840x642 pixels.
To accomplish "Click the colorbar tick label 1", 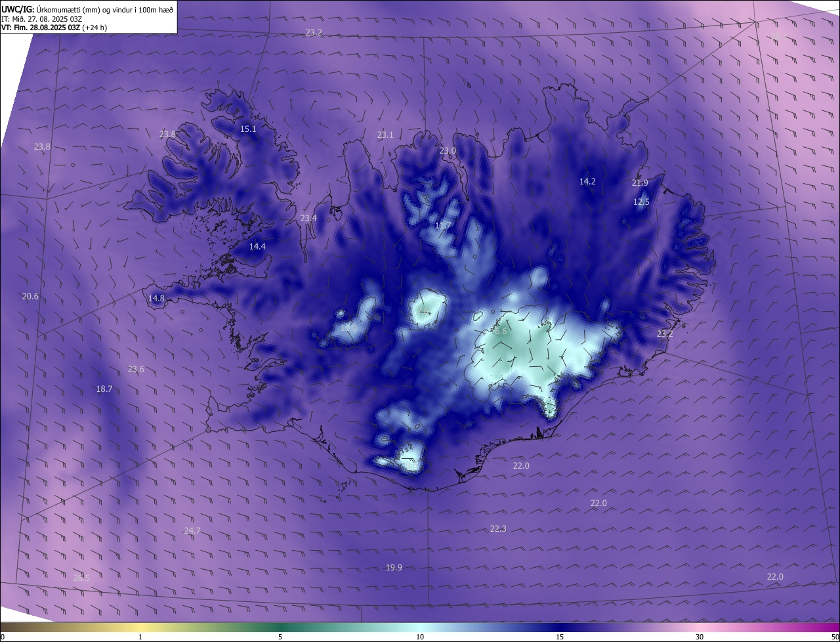I will 140,637.
